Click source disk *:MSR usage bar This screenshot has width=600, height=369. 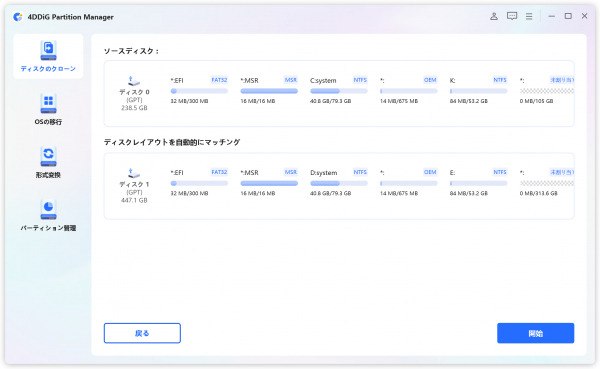pyautogui.click(x=269, y=91)
